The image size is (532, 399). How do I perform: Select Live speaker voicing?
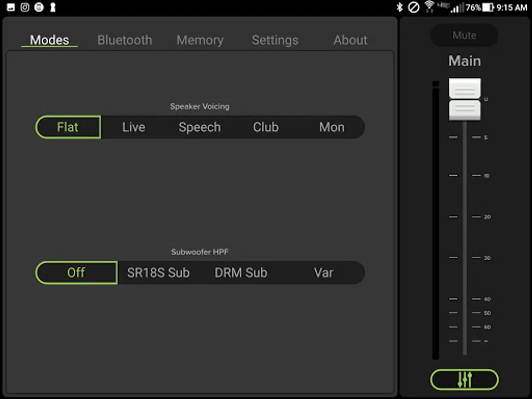133,127
